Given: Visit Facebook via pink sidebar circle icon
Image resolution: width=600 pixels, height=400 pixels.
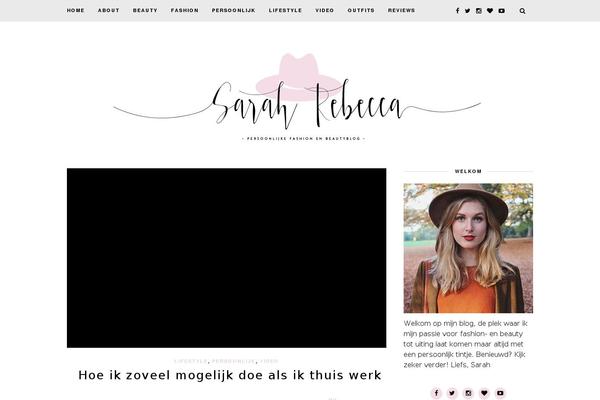Looking at the screenshot, I should tap(436, 393).
